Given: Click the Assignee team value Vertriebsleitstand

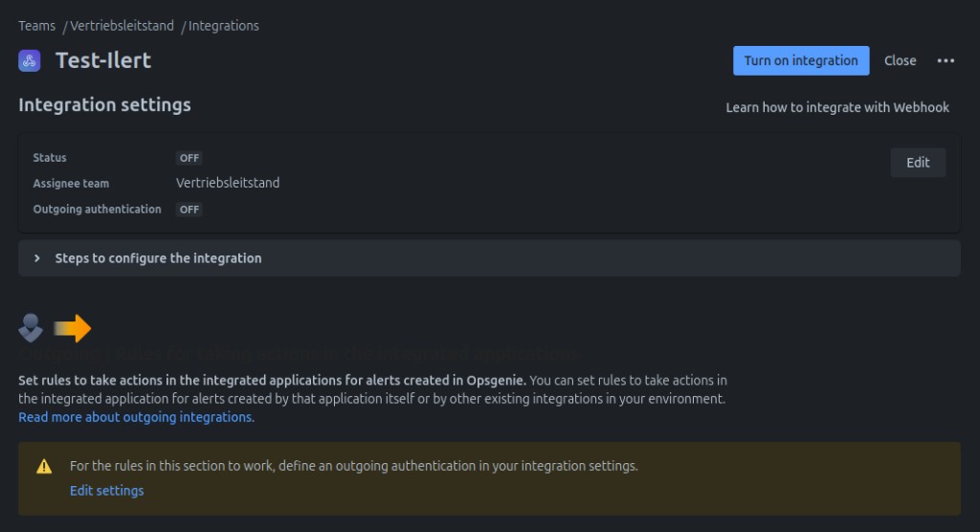Looking at the screenshot, I should (228, 183).
